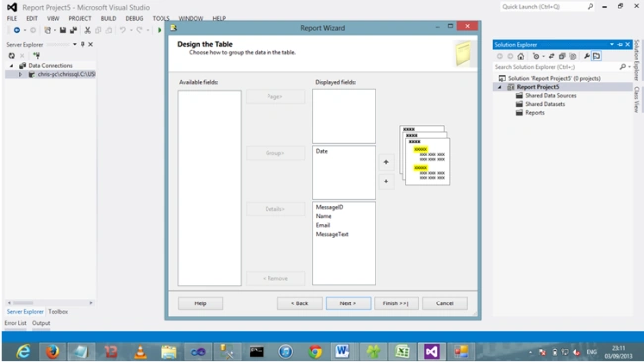Click the Save All toolbar icon
This screenshot has width=644, height=362.
(x=74, y=30)
